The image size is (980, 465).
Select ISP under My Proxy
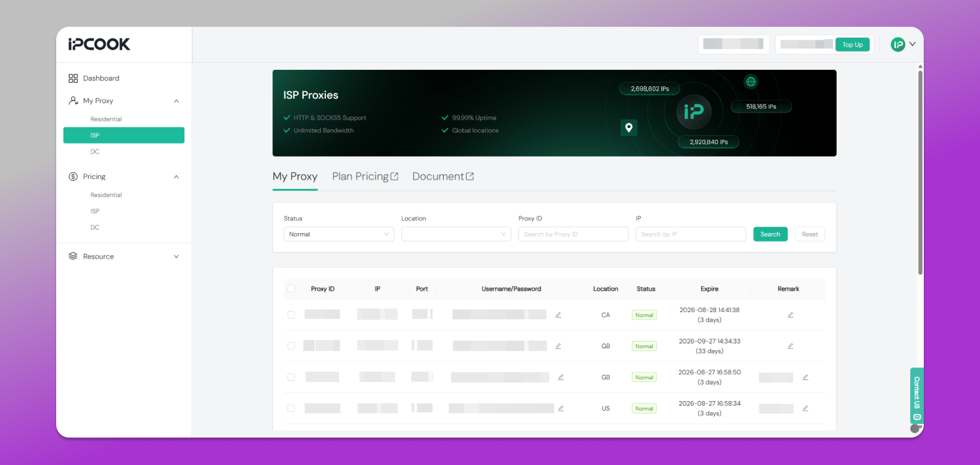tap(123, 135)
